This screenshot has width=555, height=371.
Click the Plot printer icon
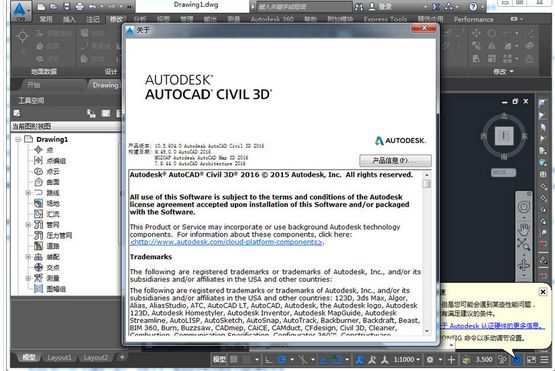pos(79,6)
